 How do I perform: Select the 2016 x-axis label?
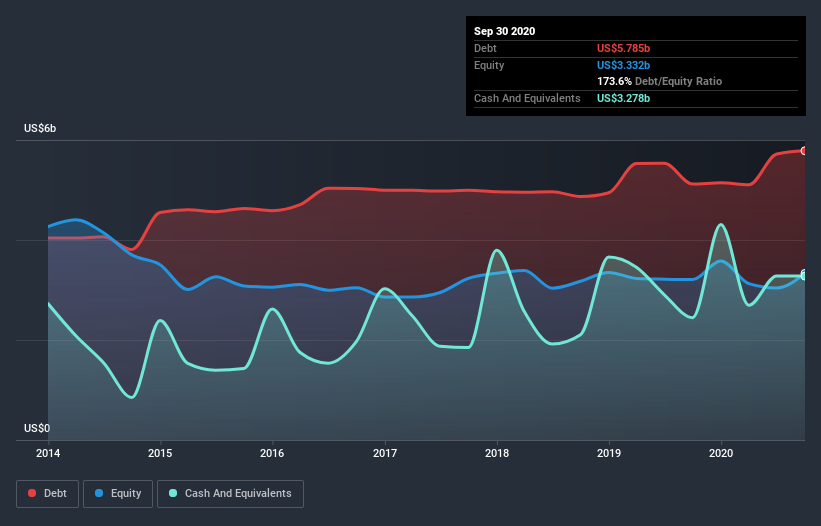click(x=272, y=453)
